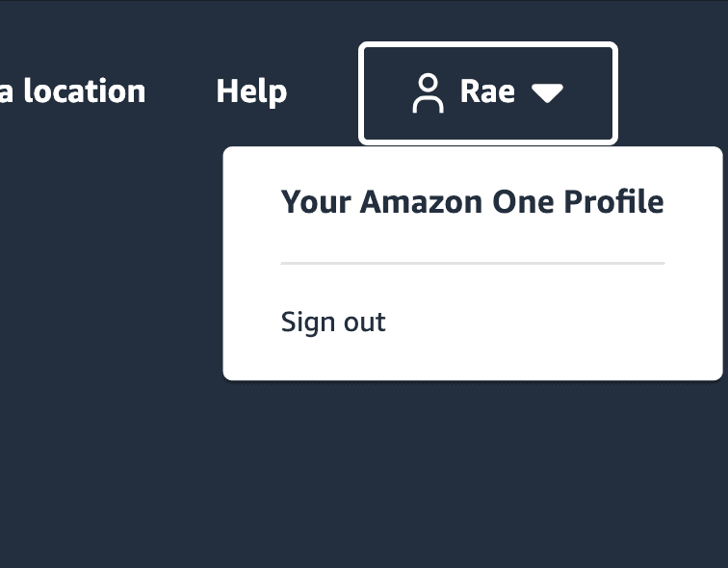This screenshot has height=568, width=728.
Task: Select the bold Amazon One Profile heading
Action: [472, 202]
